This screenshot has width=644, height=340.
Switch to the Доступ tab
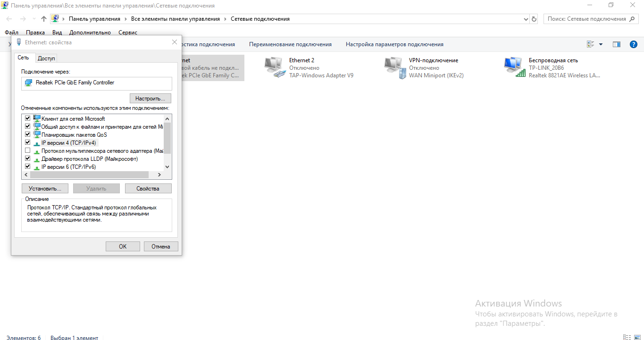coord(47,58)
